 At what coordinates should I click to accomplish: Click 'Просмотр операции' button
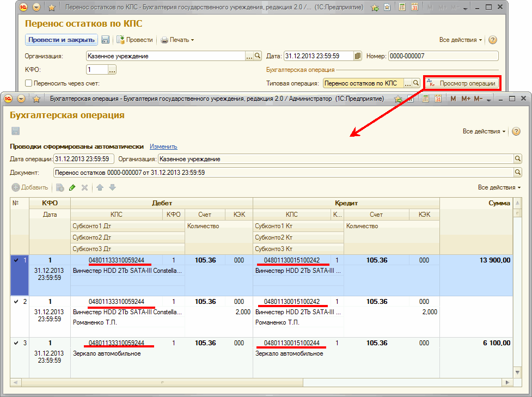coord(462,83)
